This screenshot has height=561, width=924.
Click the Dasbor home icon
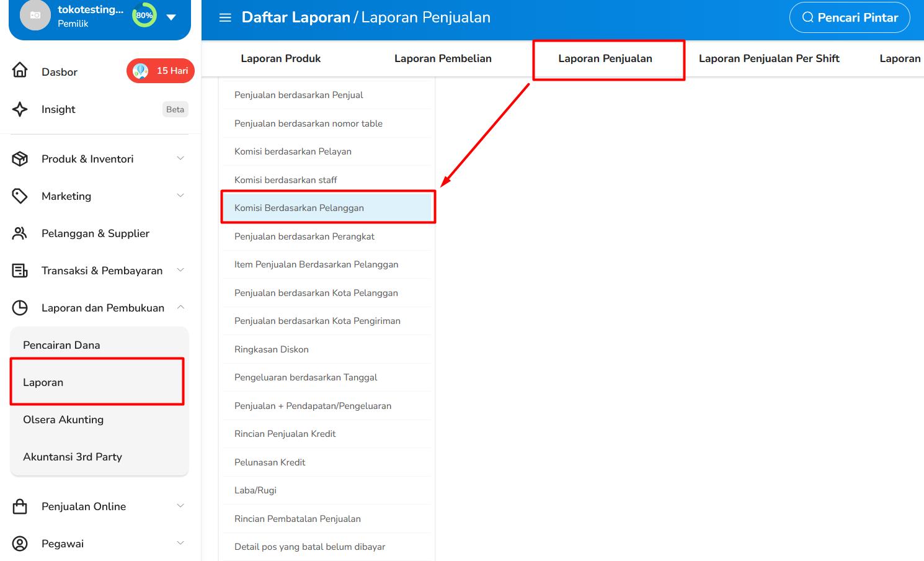click(20, 71)
